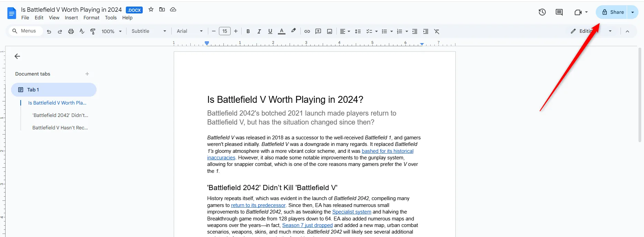Expand the checklist options arrow

point(376,31)
